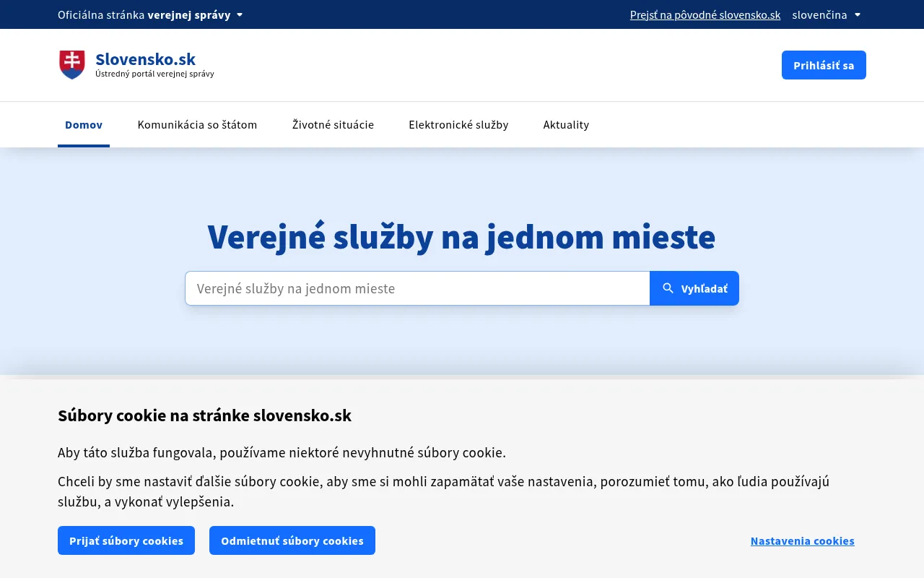
Task: Focus the Verejné služby search field
Action: pyautogui.click(x=417, y=288)
